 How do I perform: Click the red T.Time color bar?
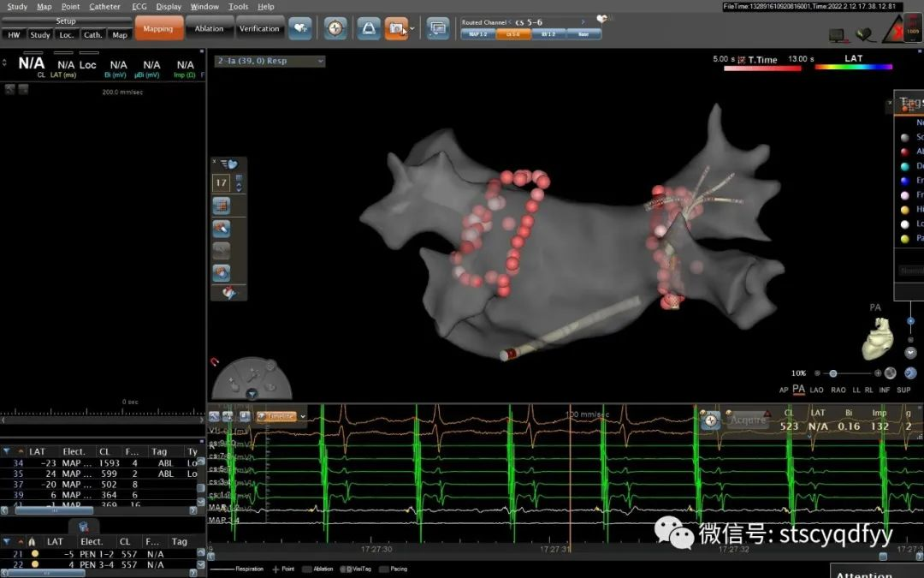[762, 69]
